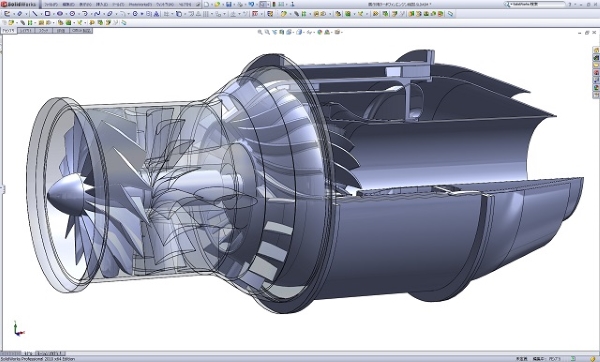Open the first menu after SolidWorks logo

pos(50,5)
